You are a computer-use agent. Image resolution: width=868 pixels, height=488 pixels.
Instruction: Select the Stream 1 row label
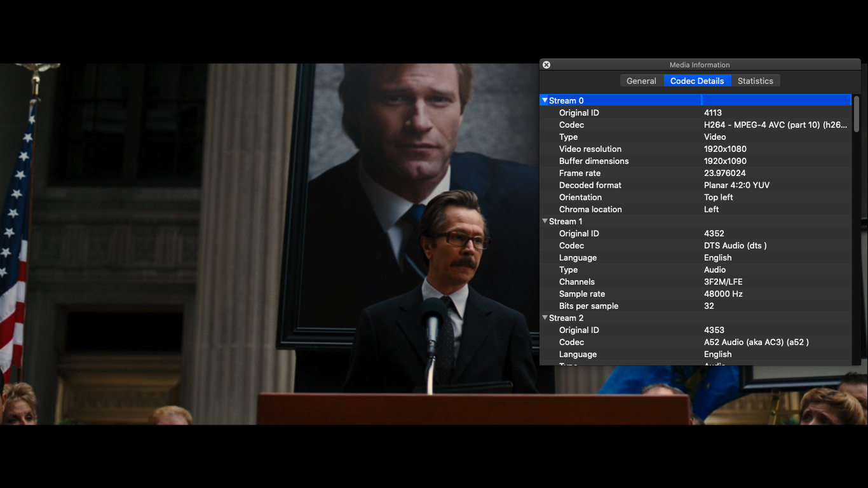[566, 221]
